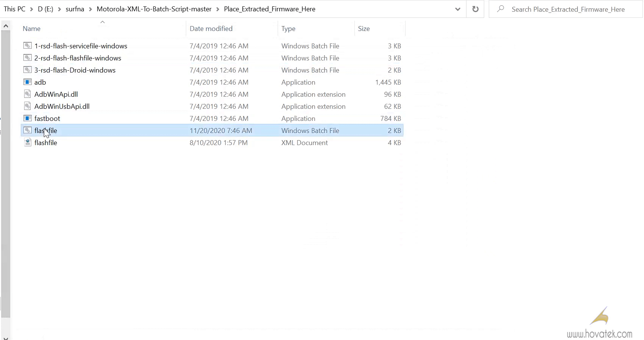Select the 3-rsd-flash-Droid-windows file
Screen dimensions: 644x340
pos(75,70)
